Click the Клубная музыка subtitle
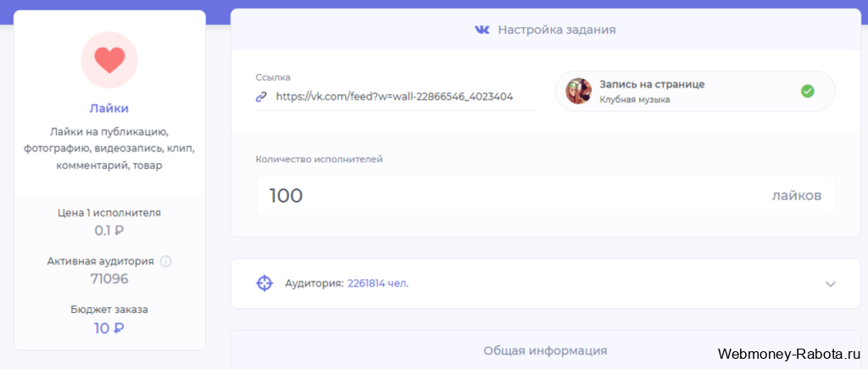The image size is (868, 369). [x=635, y=100]
